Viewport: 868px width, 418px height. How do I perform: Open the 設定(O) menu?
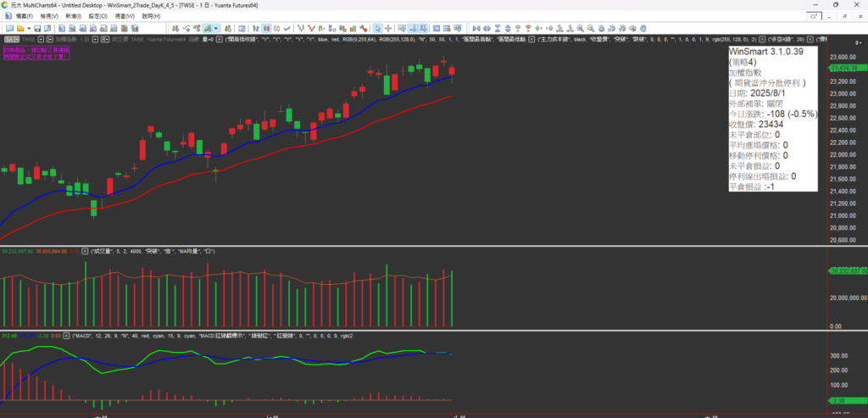click(x=98, y=16)
